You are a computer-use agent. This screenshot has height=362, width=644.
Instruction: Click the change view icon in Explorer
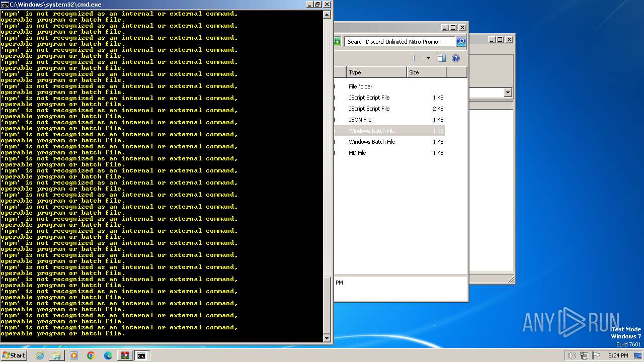click(x=416, y=58)
